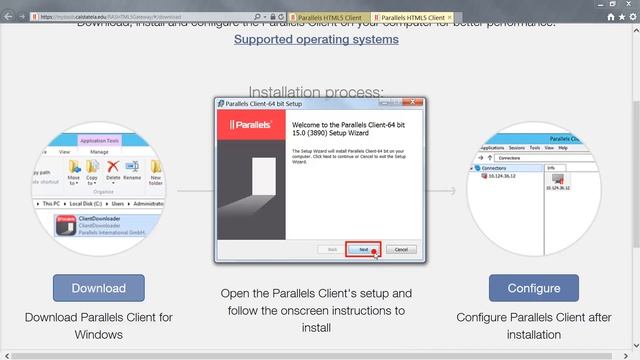The width and height of the screenshot is (640, 360).
Task: Open the Supported operating systems link
Action: tap(316, 40)
